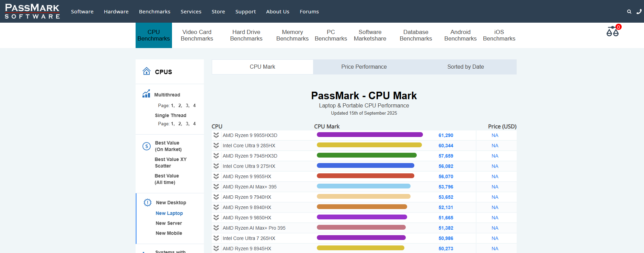Click Intel Core Ultra 9 275HX name
Viewport: 644px width, 253px height.
(249, 166)
